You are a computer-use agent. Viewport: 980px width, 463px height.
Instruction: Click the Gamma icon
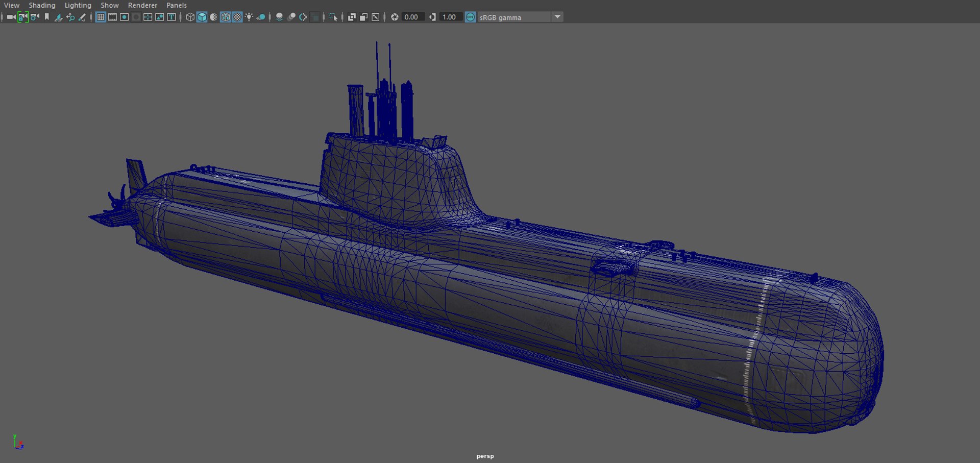coord(432,17)
